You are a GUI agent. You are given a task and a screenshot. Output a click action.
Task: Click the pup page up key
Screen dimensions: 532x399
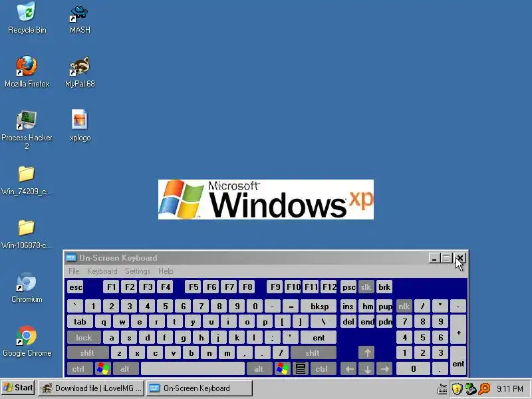(x=384, y=307)
